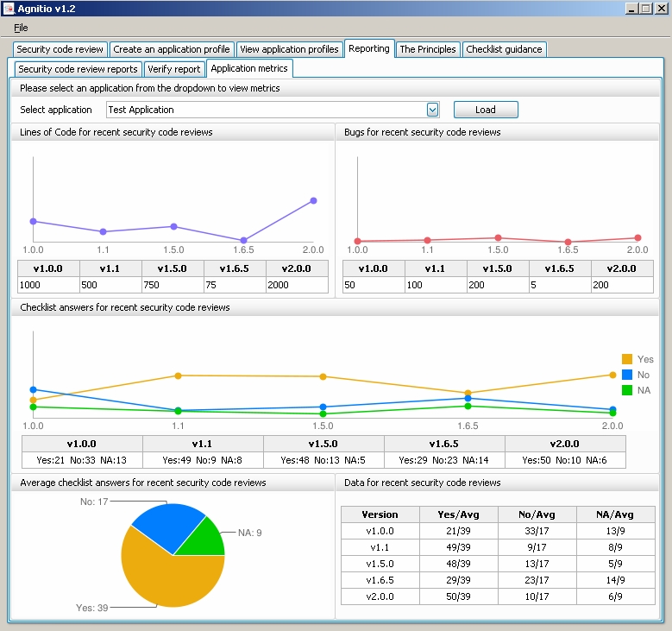This screenshot has height=631, width=672.
Task: Select the Application metrics sub-tab
Action: point(249,68)
